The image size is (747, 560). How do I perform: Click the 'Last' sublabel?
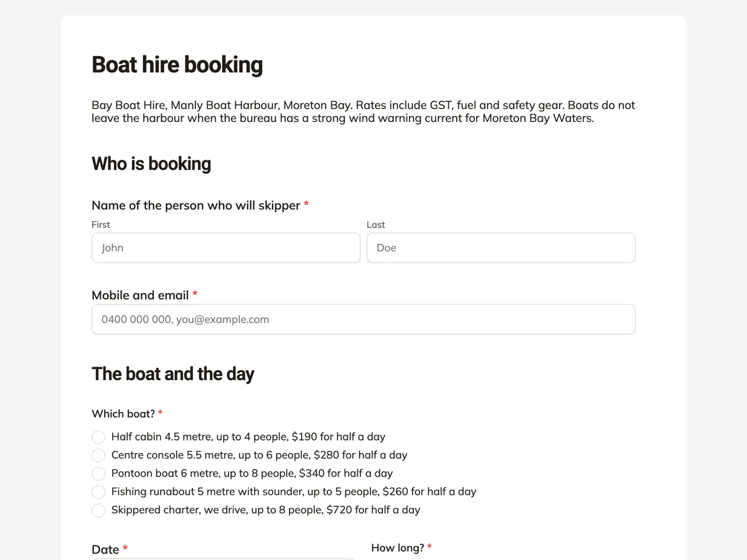click(376, 225)
